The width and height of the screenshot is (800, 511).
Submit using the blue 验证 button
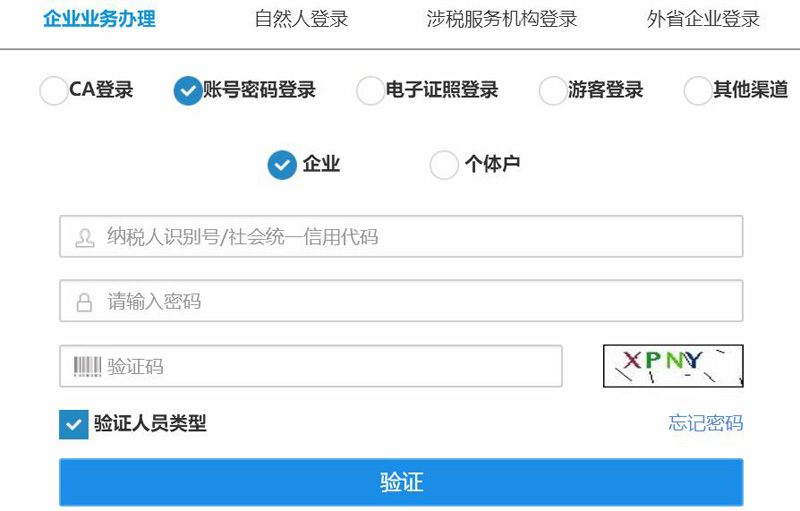tap(401, 482)
